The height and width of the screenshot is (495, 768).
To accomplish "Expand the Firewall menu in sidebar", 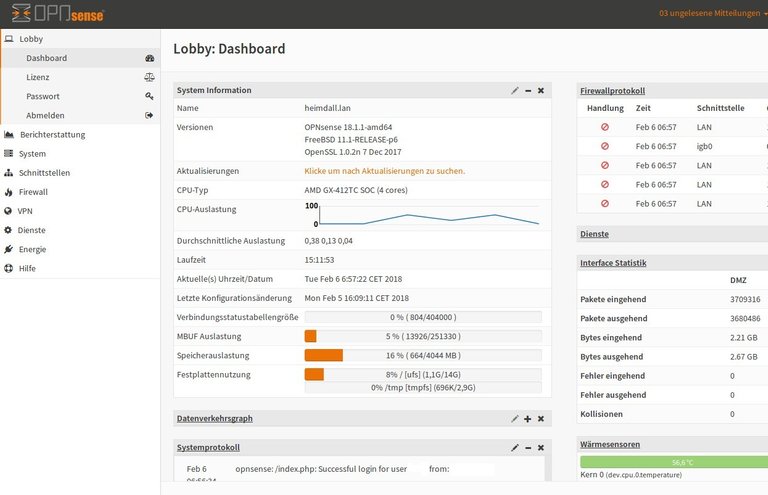I will click(33, 191).
